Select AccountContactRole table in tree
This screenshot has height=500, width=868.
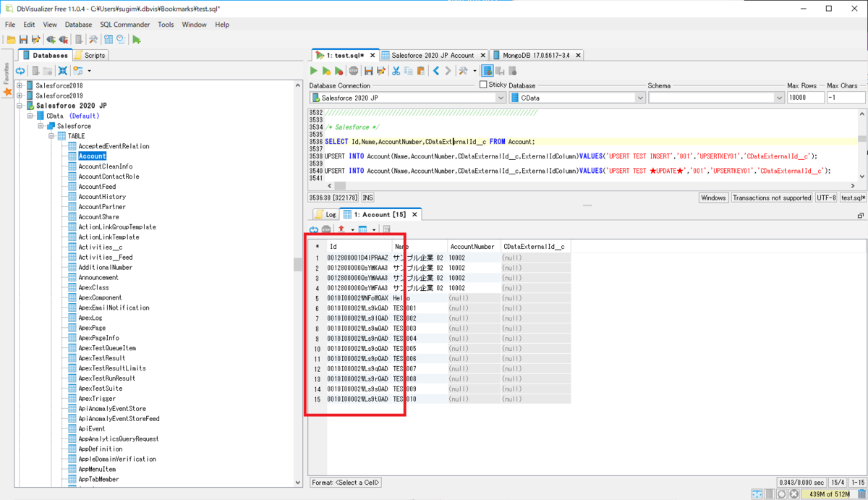click(x=109, y=177)
